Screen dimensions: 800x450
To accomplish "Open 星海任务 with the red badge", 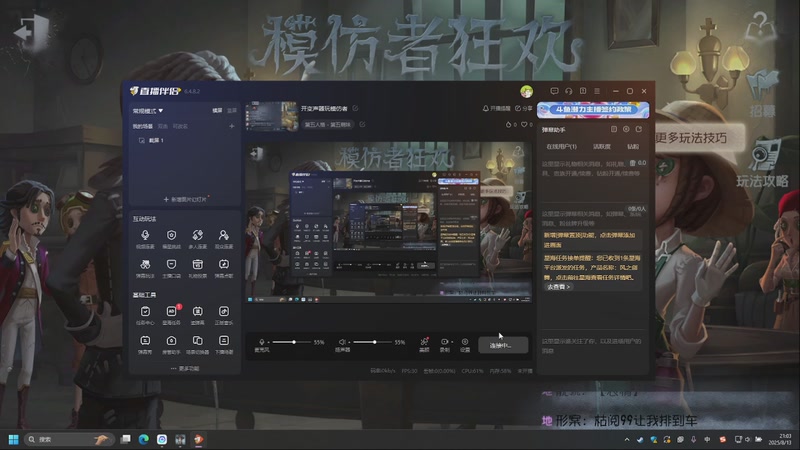I will coord(171,315).
